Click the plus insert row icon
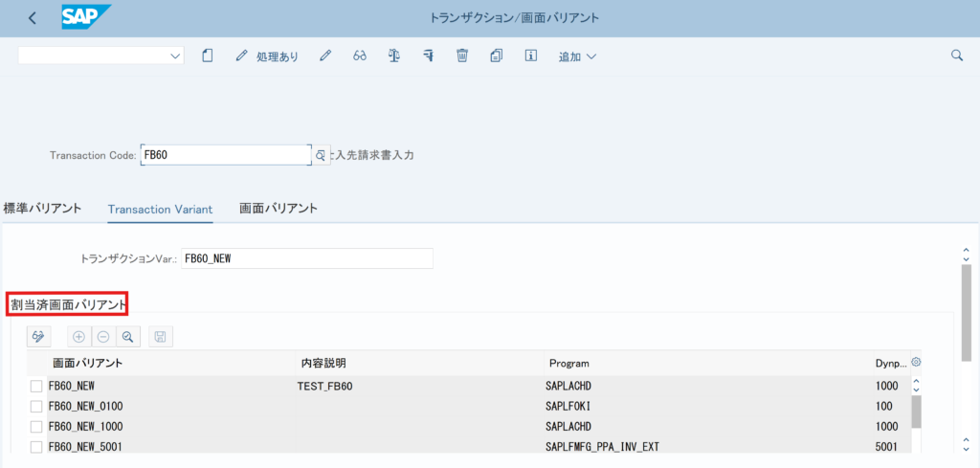 (x=78, y=337)
